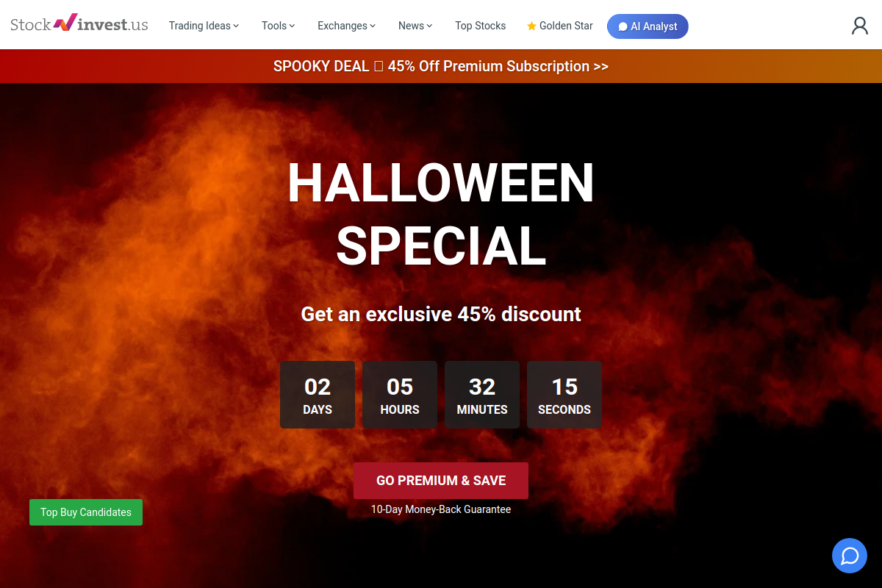Expand the Trading Ideas dropdown chevron
Image resolution: width=882 pixels, height=588 pixels.
237,26
